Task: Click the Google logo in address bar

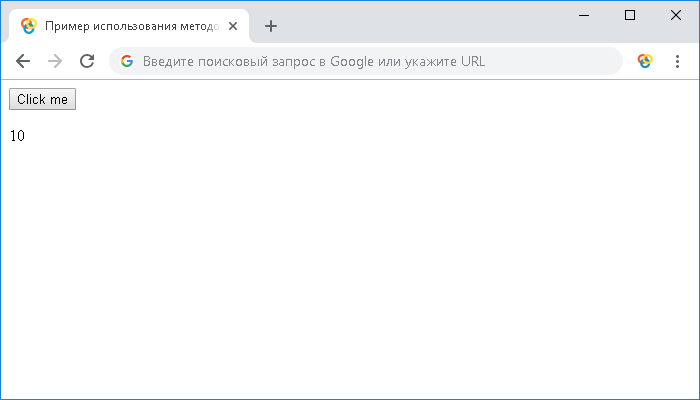Action: click(127, 61)
